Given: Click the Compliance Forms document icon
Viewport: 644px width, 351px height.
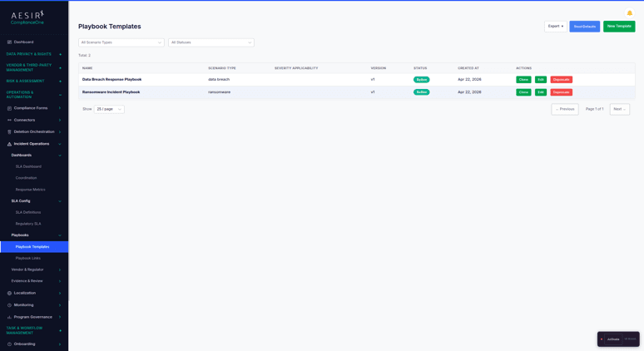Looking at the screenshot, I should [9, 108].
